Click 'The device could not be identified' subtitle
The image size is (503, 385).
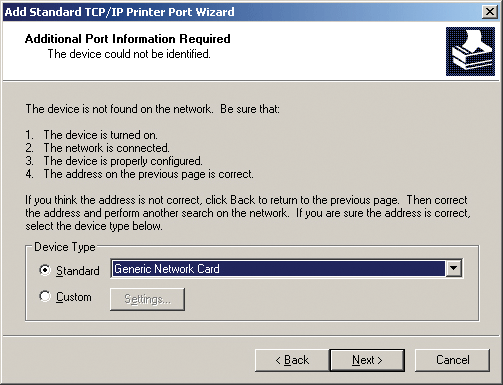point(129,54)
